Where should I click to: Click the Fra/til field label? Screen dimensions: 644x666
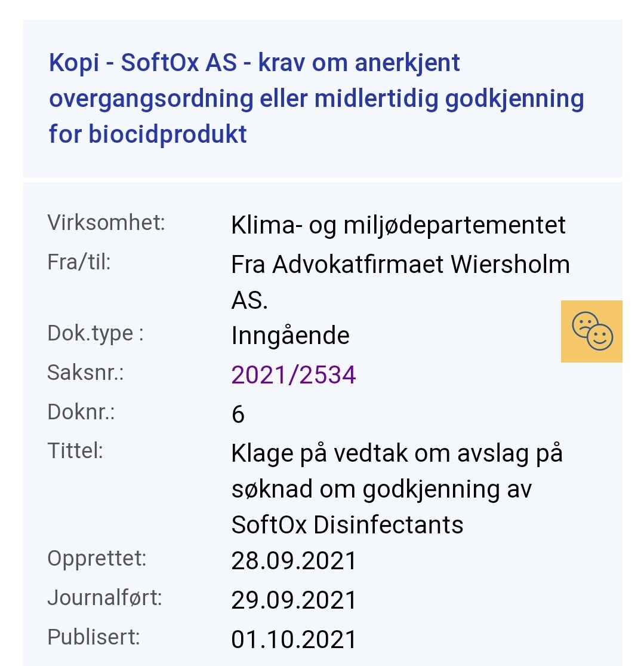[79, 262]
